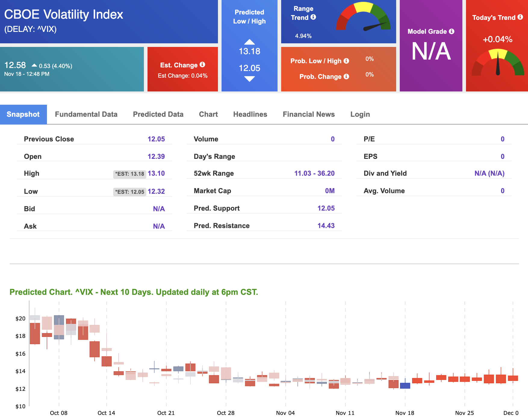Click the Oct 08 chart axis label
This screenshot has width=528, height=420.
click(59, 413)
